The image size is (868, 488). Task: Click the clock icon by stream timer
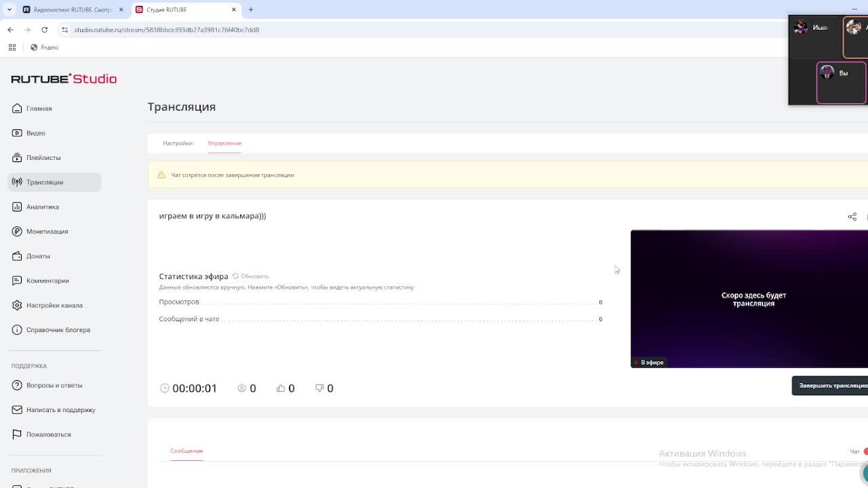[165, 388]
